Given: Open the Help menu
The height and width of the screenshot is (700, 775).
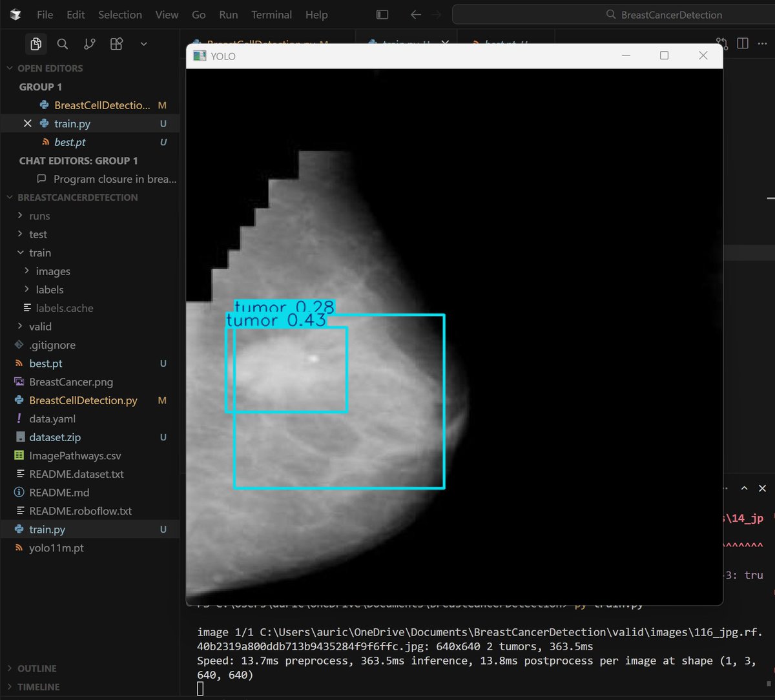Looking at the screenshot, I should click(316, 15).
